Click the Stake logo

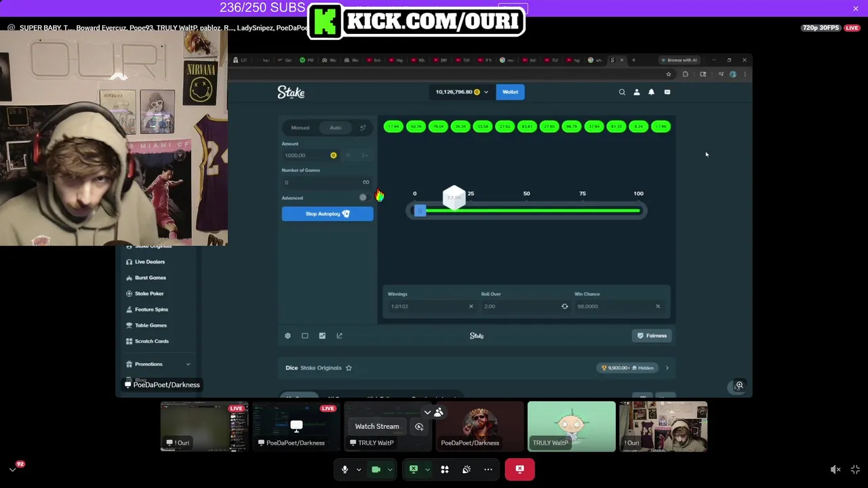click(291, 92)
